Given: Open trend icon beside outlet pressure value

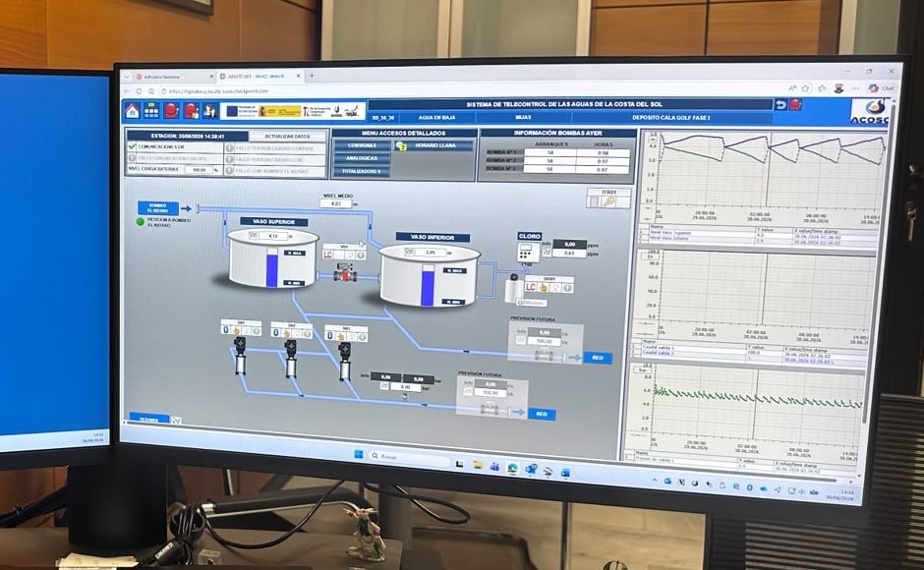Looking at the screenshot, I should (x=383, y=386).
